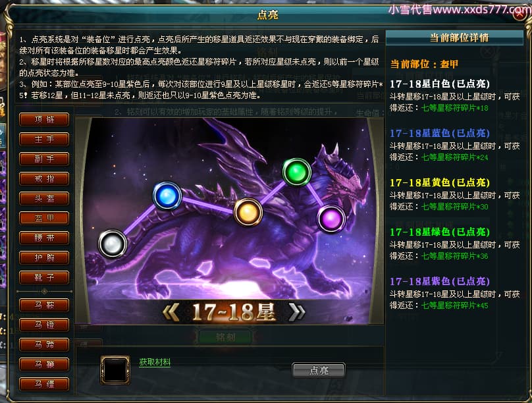Click the yellow orb node
Viewport: 532px width, 403px height.
click(x=248, y=212)
